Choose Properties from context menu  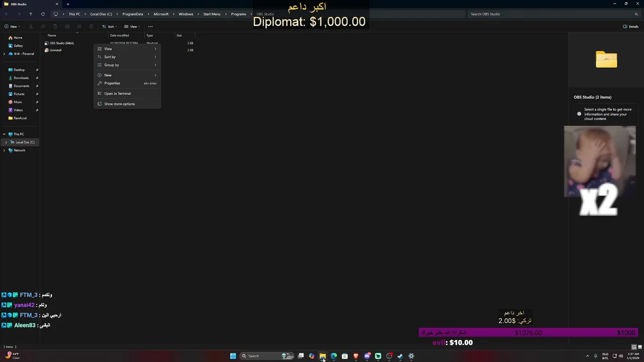pos(127,83)
